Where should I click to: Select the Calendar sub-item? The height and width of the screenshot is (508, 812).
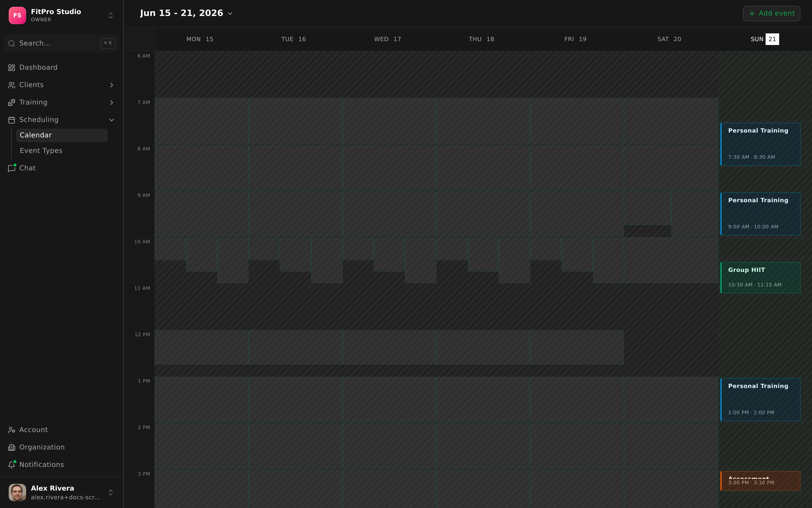pos(62,135)
